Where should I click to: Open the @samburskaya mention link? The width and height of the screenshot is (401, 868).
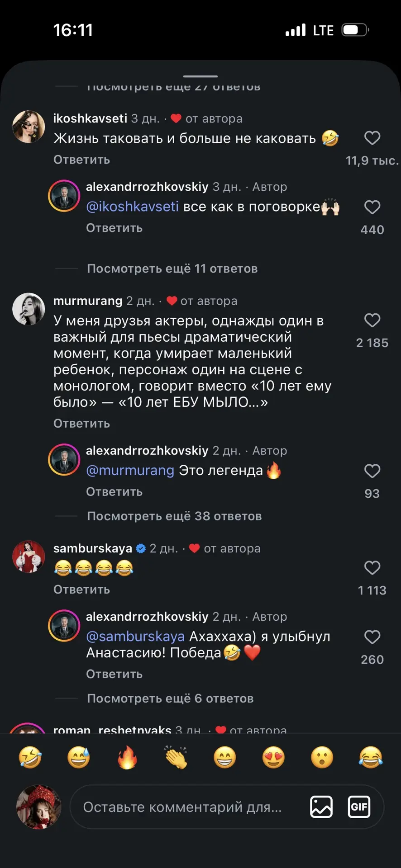click(135, 636)
